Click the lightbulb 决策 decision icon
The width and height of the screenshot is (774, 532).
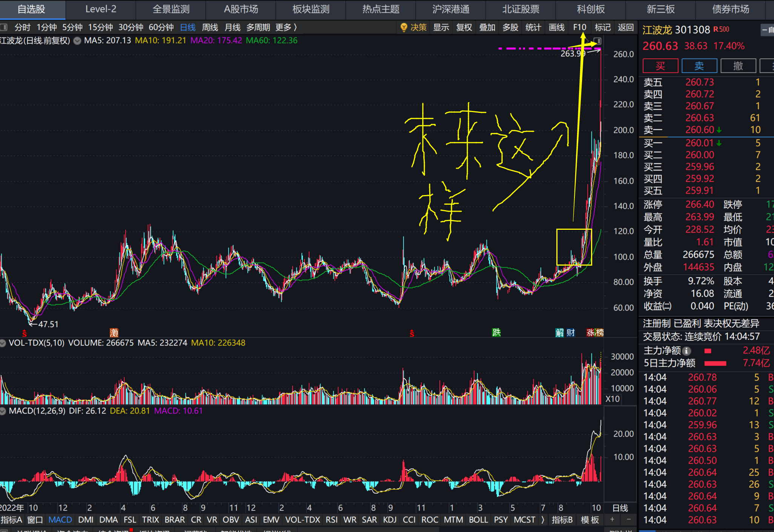point(404,27)
